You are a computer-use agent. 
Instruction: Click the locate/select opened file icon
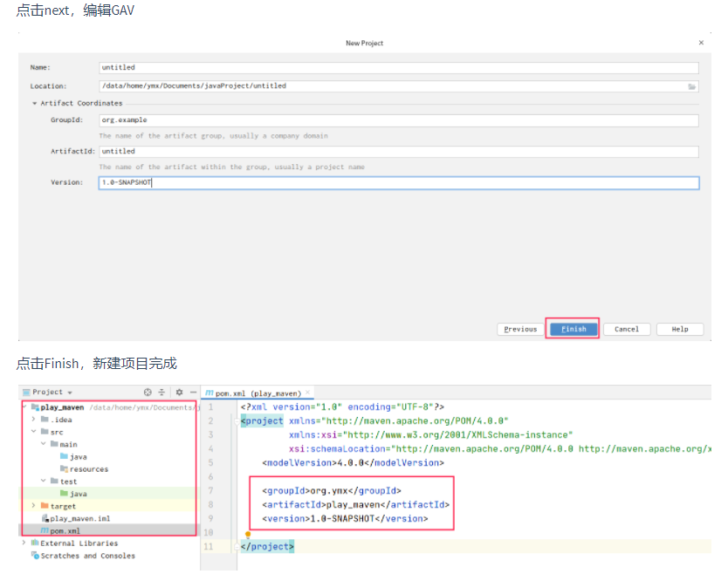tap(148, 392)
